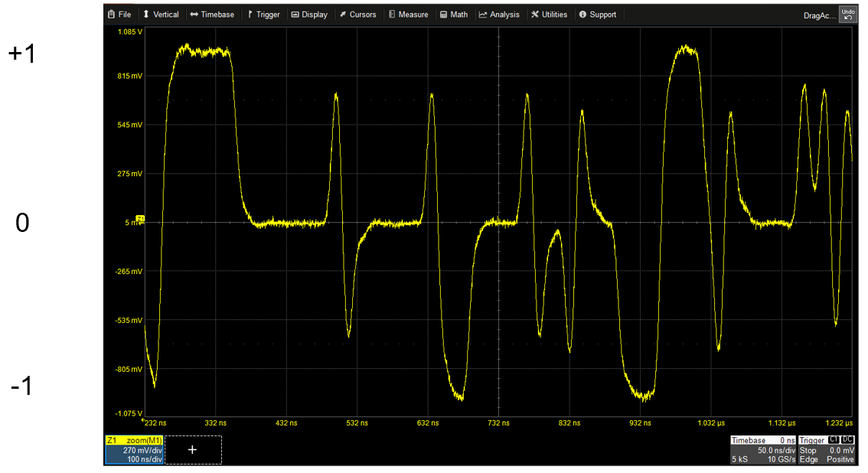Click the 332 ns time axis label
868x473 pixels.
tap(215, 422)
